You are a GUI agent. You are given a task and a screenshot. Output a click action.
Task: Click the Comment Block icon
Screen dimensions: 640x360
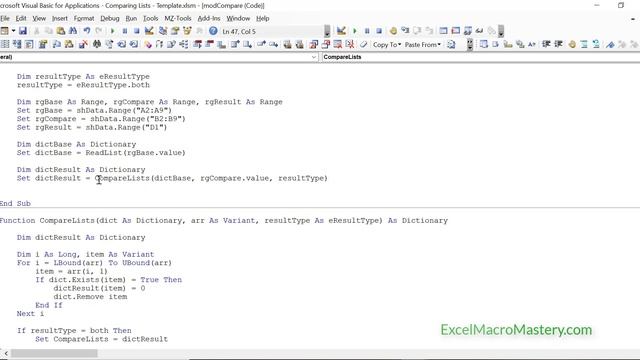[584, 44]
